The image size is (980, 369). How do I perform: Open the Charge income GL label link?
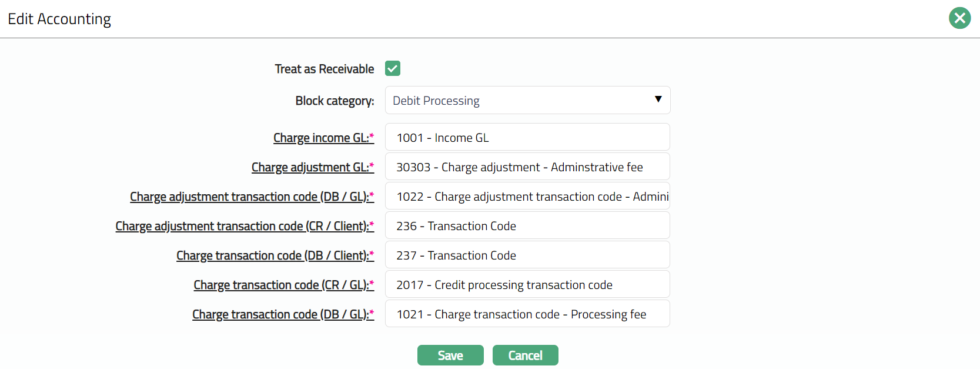321,138
